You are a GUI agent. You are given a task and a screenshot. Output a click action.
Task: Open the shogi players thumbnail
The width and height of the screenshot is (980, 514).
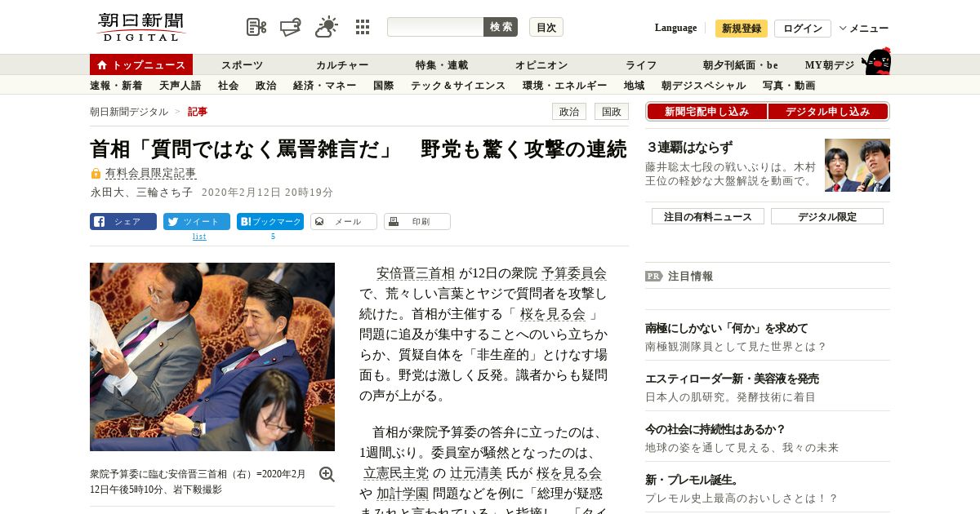pos(857,165)
